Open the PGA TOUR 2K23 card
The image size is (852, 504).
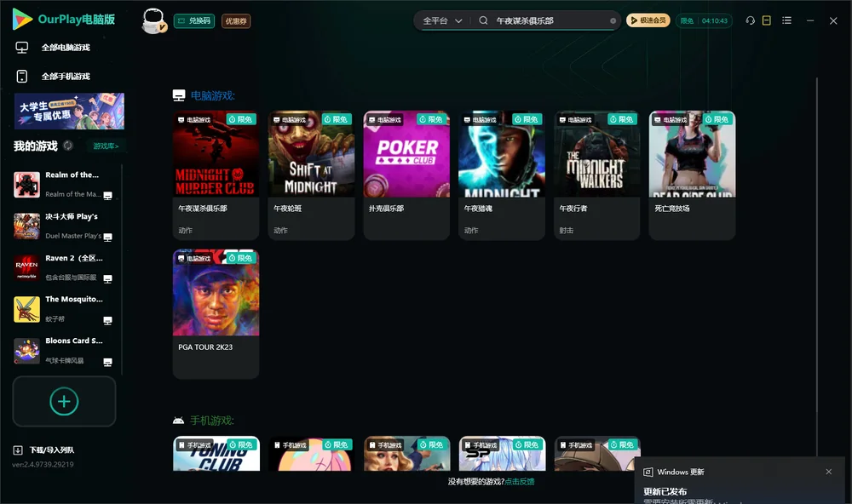[x=216, y=314]
